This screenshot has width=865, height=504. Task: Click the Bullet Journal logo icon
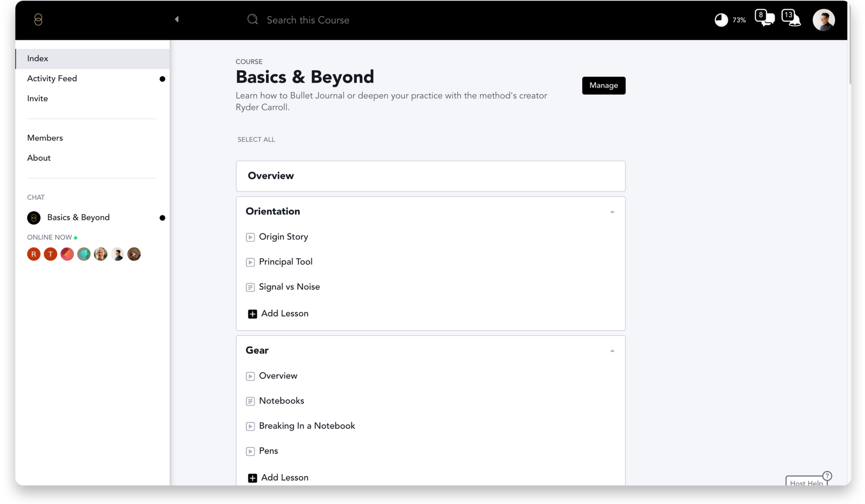click(38, 20)
